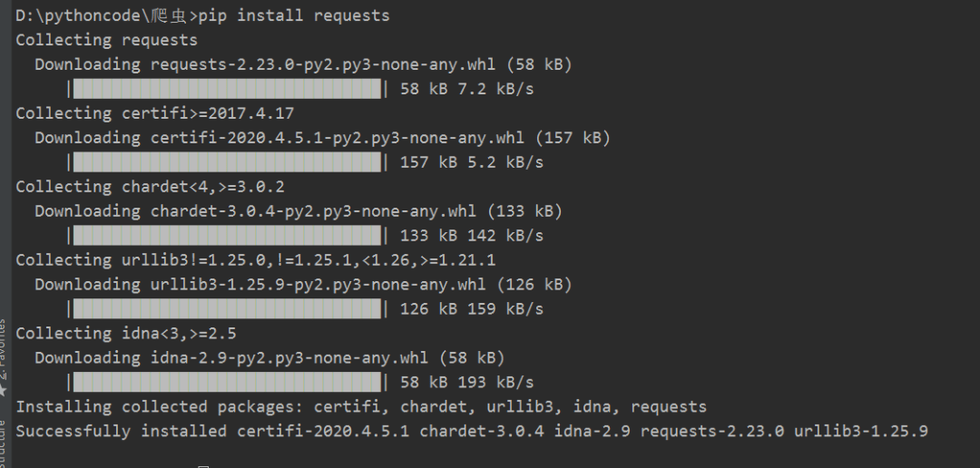Click the pip install requests command line

coord(202,15)
